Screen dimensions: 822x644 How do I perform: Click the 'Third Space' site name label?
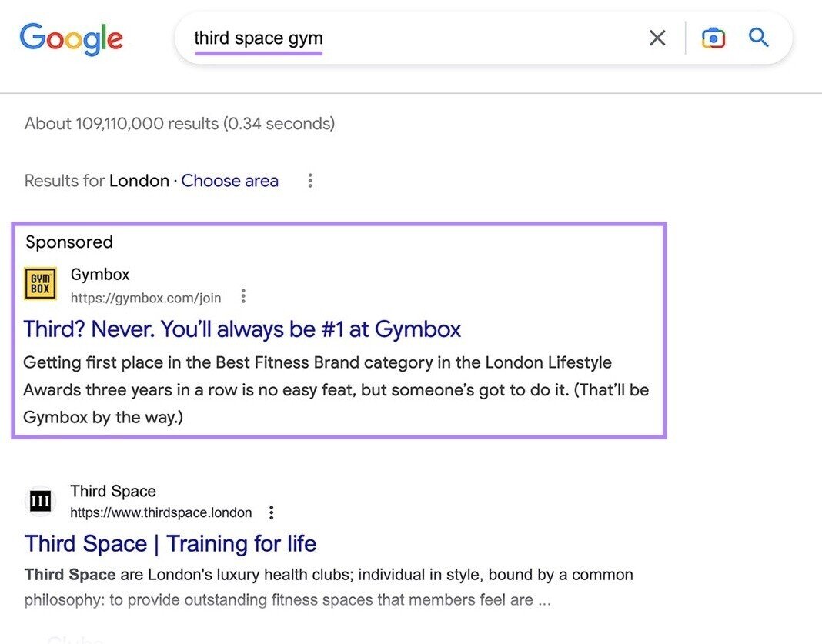[112, 491]
